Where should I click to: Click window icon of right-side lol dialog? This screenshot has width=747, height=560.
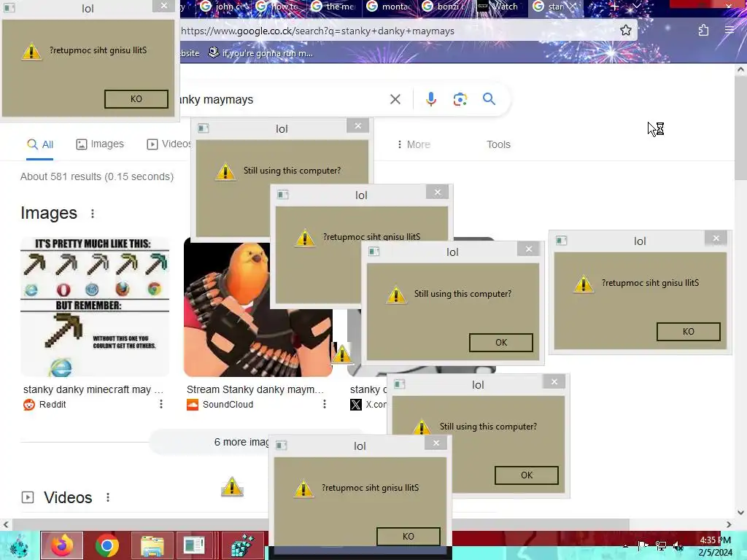[561, 241]
